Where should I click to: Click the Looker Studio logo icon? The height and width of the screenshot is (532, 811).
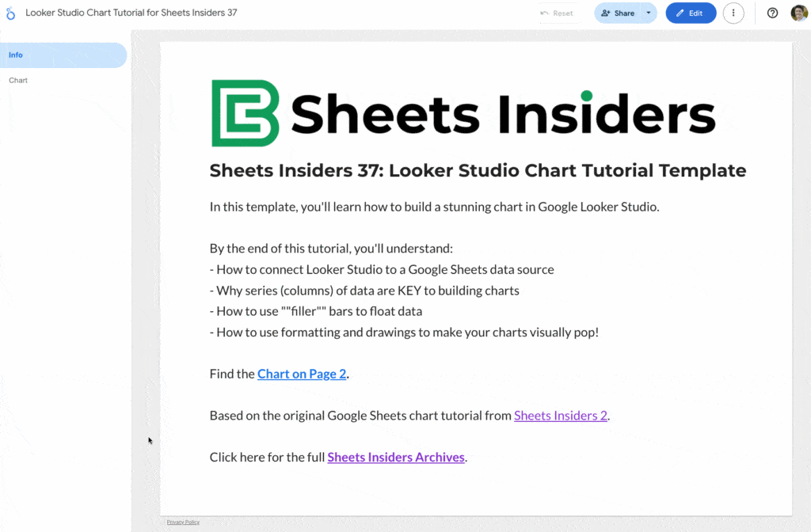[10, 13]
